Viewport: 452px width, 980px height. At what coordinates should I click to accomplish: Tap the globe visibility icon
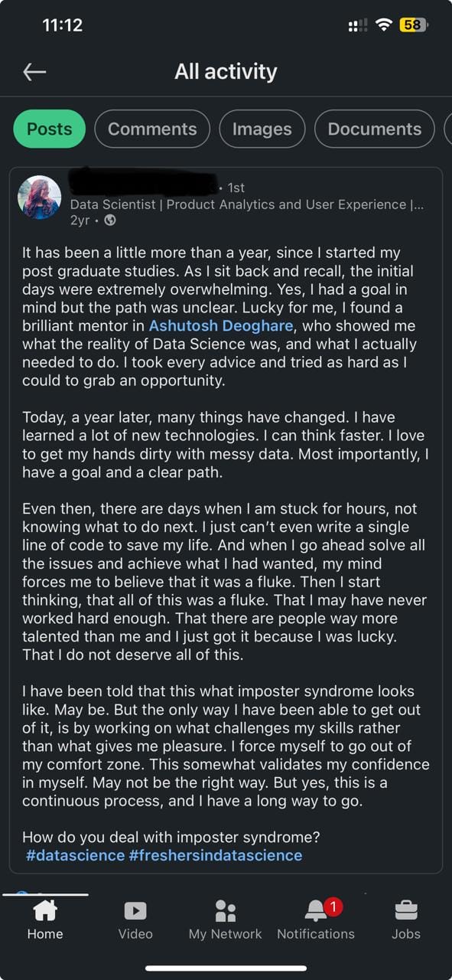pos(110,220)
